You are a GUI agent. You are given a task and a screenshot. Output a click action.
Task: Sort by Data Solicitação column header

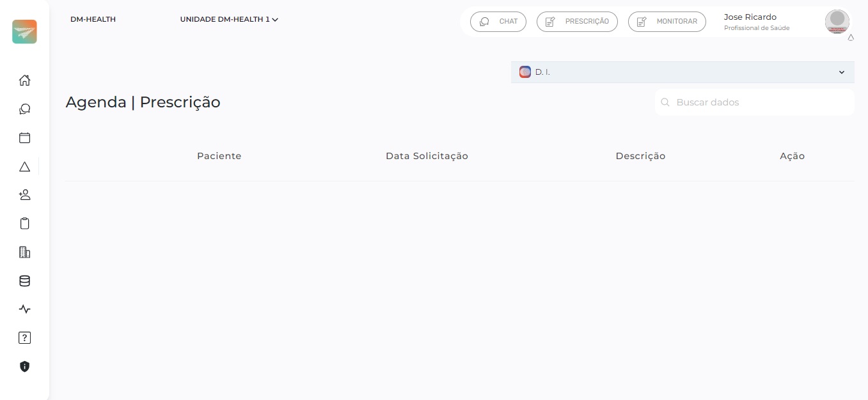[x=427, y=156]
